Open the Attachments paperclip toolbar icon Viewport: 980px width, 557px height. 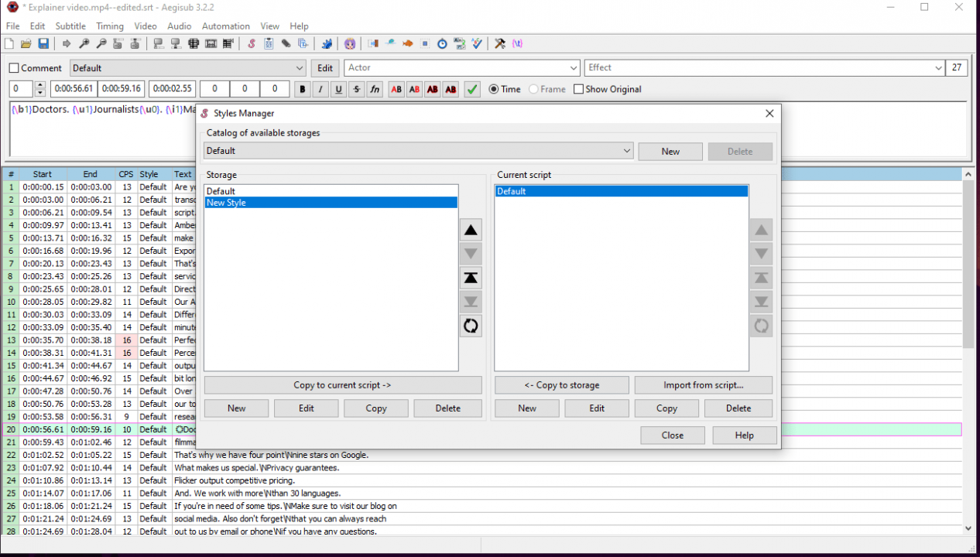tap(286, 44)
